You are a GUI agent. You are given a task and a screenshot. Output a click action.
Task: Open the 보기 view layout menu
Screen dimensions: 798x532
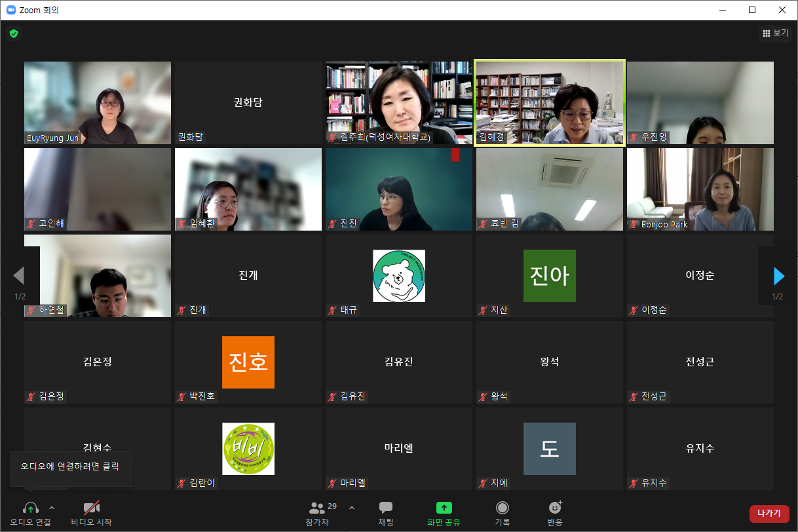[x=775, y=33]
